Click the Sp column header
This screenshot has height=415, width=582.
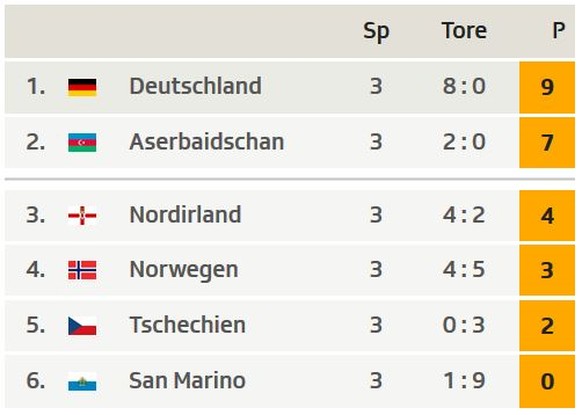(x=376, y=31)
